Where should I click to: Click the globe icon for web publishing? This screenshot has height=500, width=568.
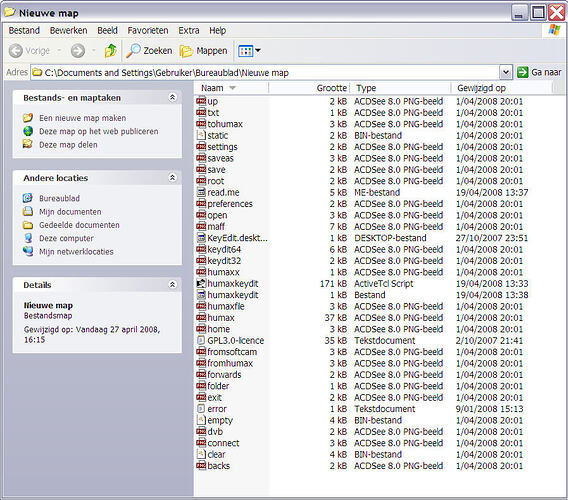coord(28,131)
